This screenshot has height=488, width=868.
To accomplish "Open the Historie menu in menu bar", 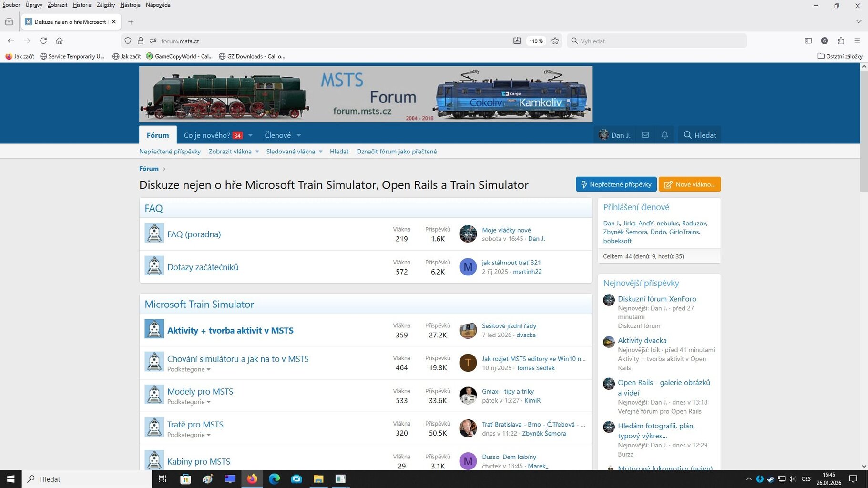I will [x=82, y=5].
